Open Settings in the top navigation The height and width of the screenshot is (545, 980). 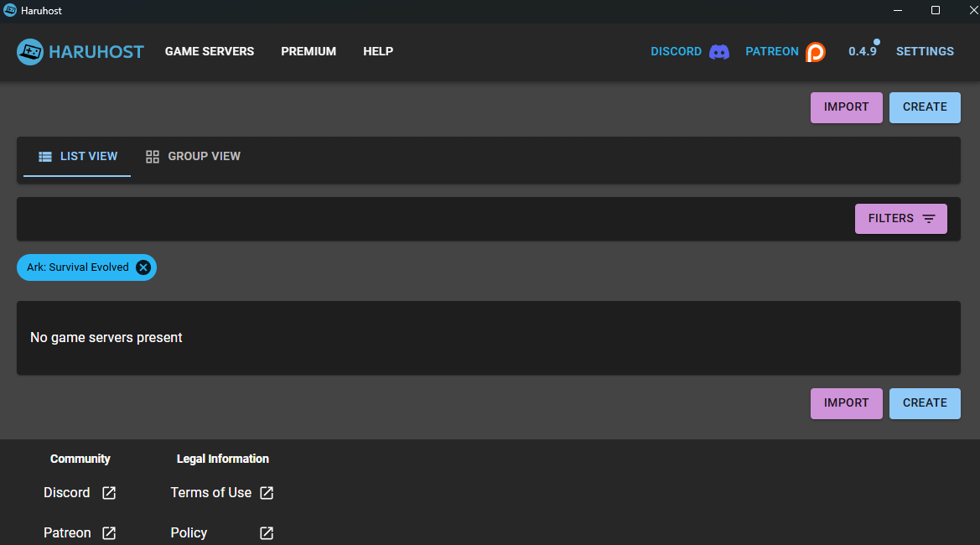(x=925, y=51)
